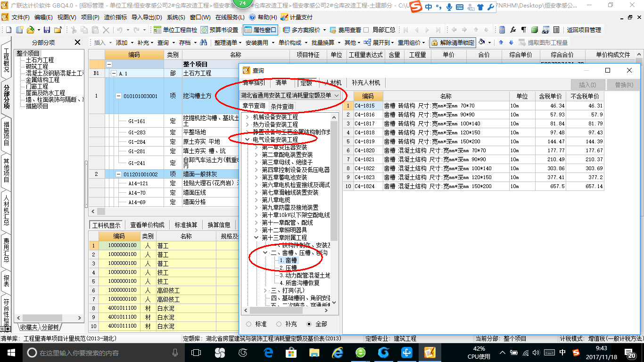
Task: Open the 添加 dropdown in toolbar
Action: [x=124, y=42]
